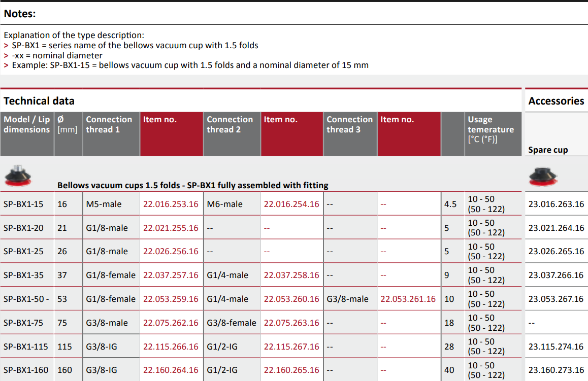Image resolution: width=588 pixels, height=381 pixels.
Task: Click the bellows vacuum cup product image
Action: coord(18,176)
